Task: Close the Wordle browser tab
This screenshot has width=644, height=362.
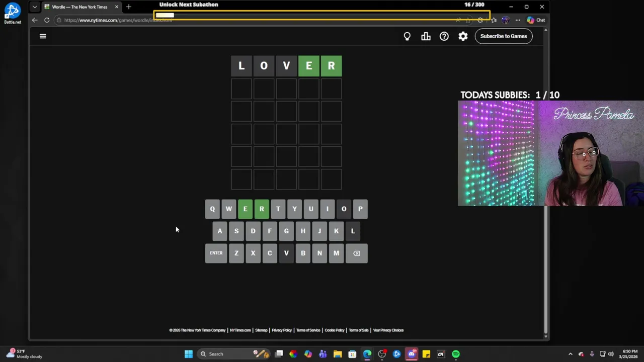Action: (117, 7)
